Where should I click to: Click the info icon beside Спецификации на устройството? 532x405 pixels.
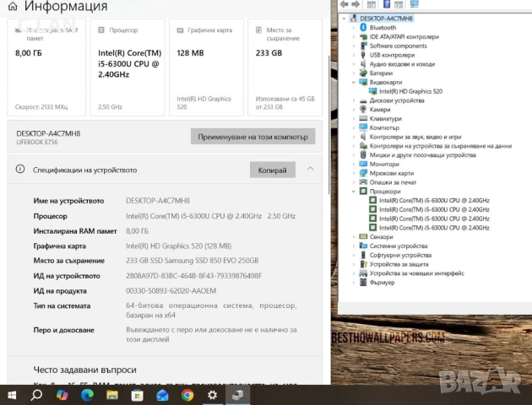pyautogui.click(x=20, y=169)
